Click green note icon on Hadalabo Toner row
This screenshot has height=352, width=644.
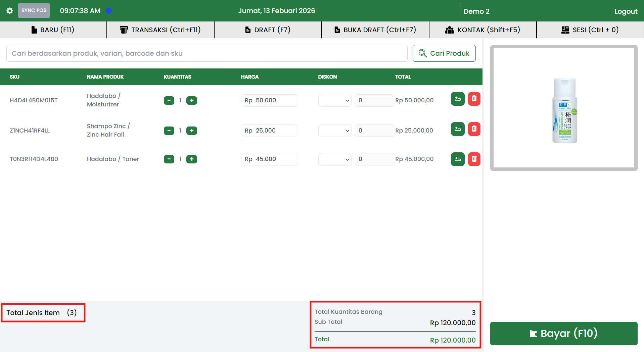click(457, 159)
